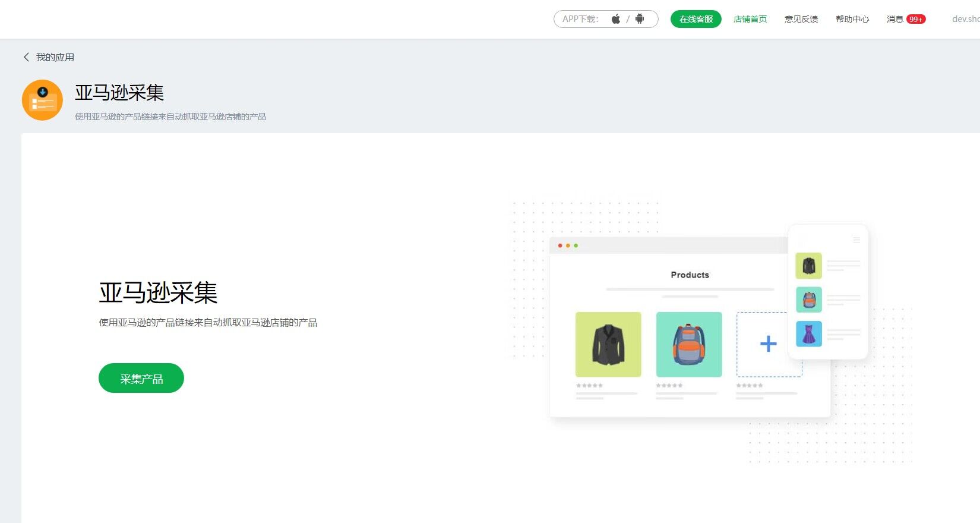Click the 99+ message badge
The image size is (980, 523).
916,19
